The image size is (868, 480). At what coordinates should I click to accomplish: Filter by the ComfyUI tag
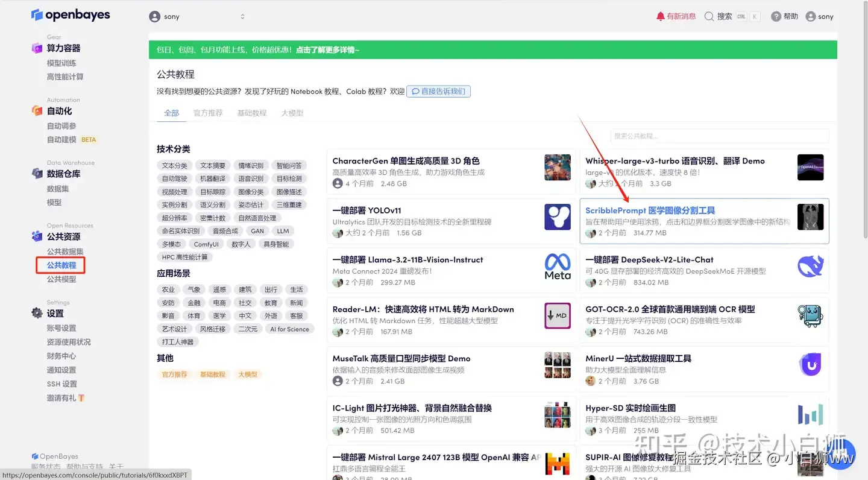[x=206, y=244]
